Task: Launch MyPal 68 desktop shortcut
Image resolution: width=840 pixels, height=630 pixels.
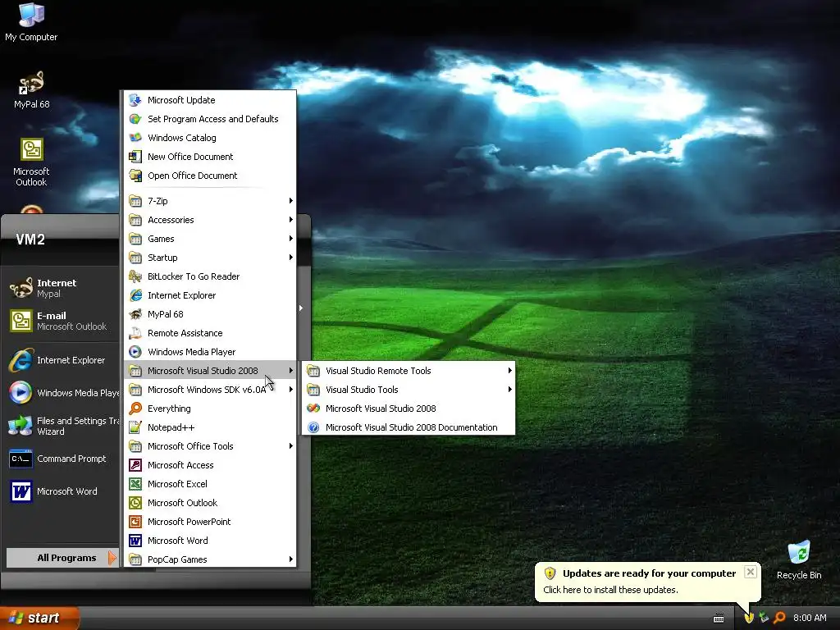Action: tap(31, 90)
